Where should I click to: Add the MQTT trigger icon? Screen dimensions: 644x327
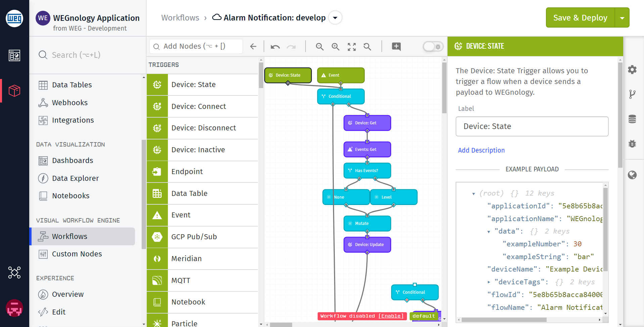pyautogui.click(x=157, y=281)
